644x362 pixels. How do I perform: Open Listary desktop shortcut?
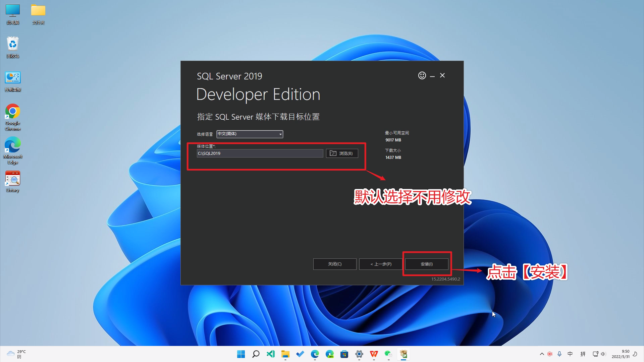13,182
